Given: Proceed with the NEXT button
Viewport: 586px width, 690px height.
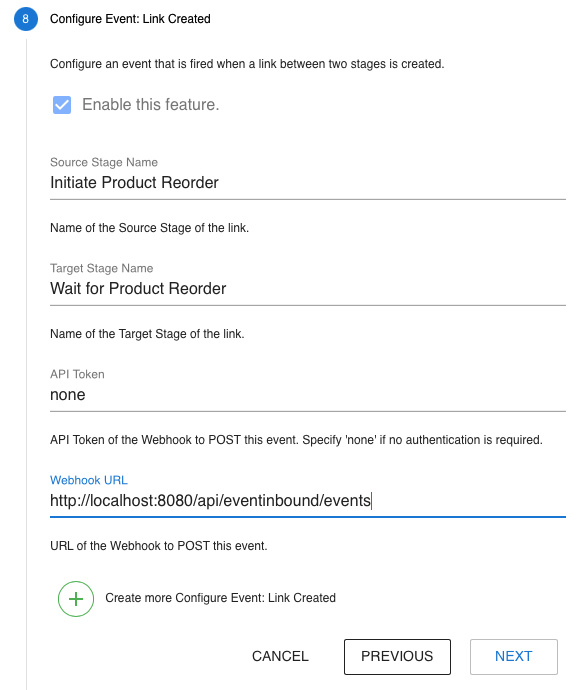Looking at the screenshot, I should click(513, 657).
